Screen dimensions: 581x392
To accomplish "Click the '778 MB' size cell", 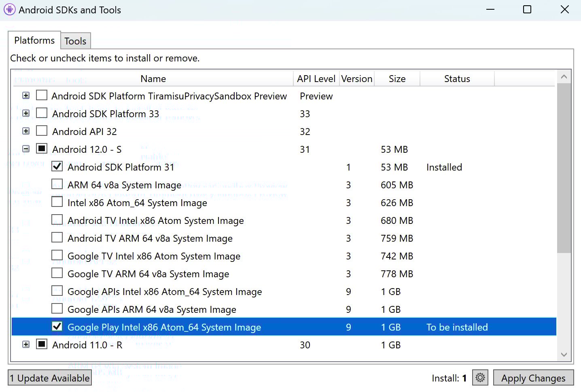I will click(x=397, y=274).
